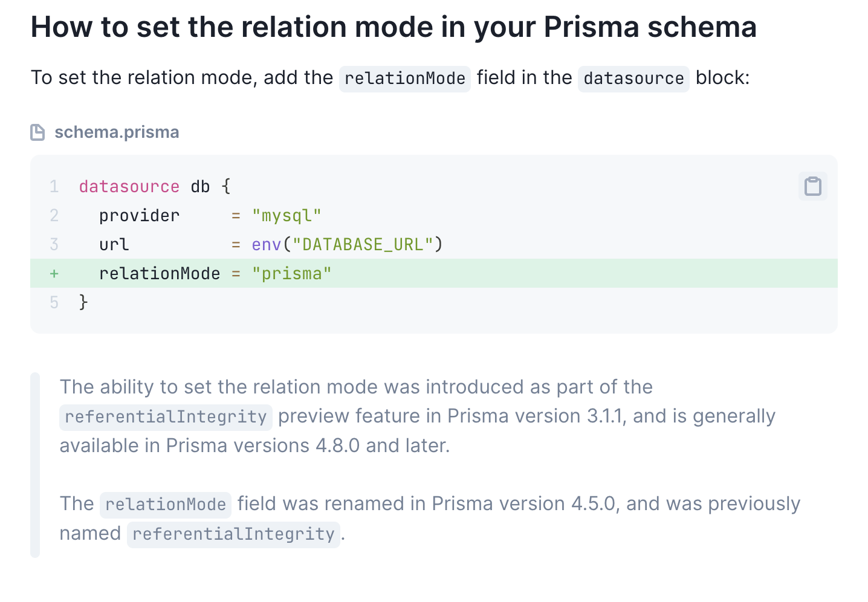Click the "mysql" provider string value

pos(287,215)
